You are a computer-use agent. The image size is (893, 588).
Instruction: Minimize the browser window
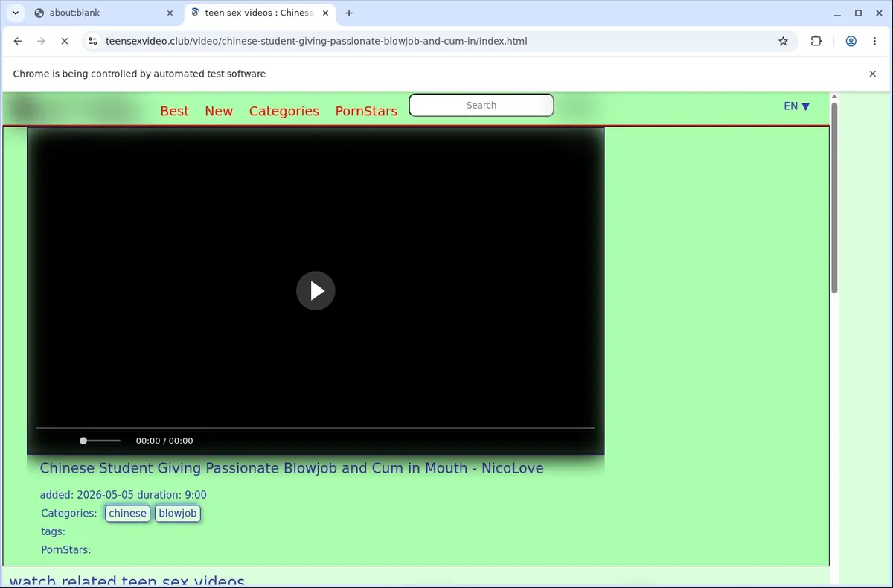(x=837, y=13)
